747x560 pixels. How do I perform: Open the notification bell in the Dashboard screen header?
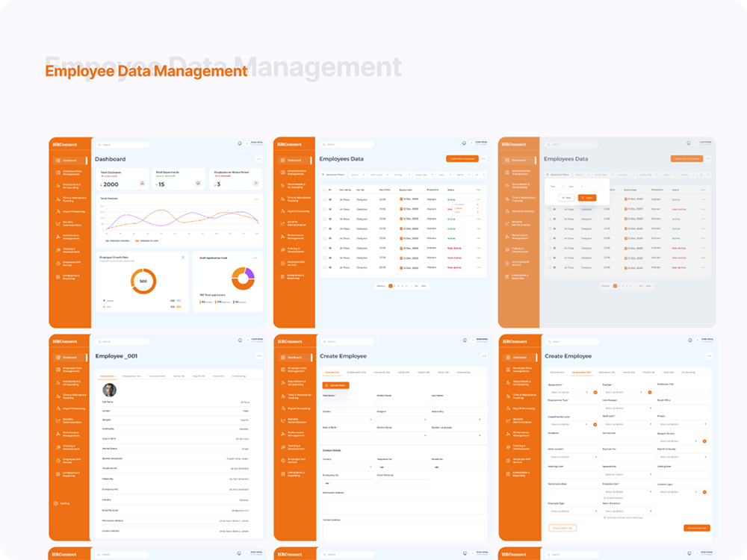[x=240, y=143]
